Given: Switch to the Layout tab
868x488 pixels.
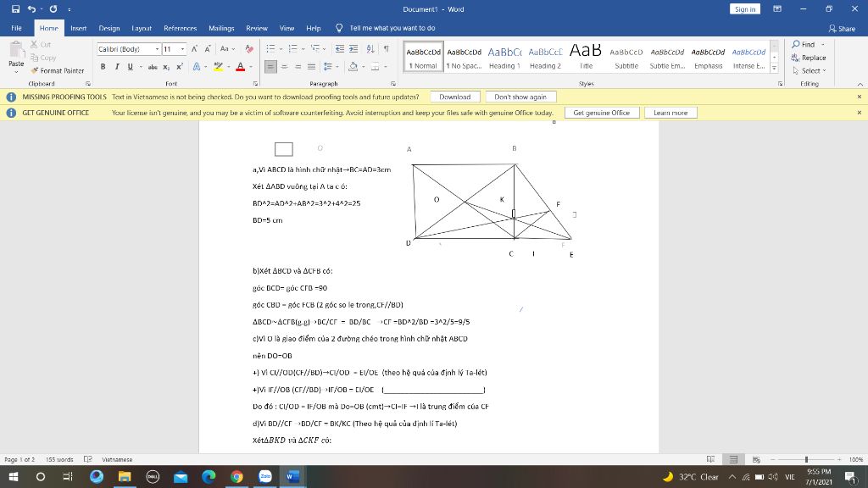Looking at the screenshot, I should click(x=142, y=28).
